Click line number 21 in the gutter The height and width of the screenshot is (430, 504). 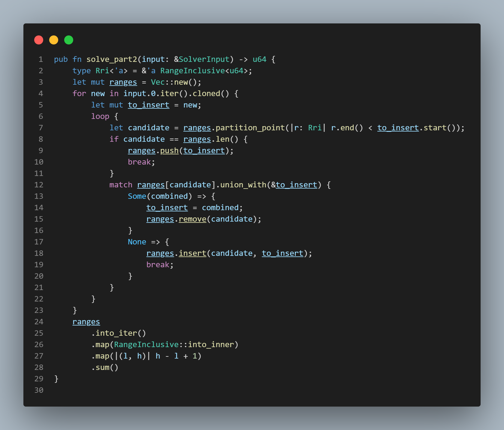click(x=39, y=288)
